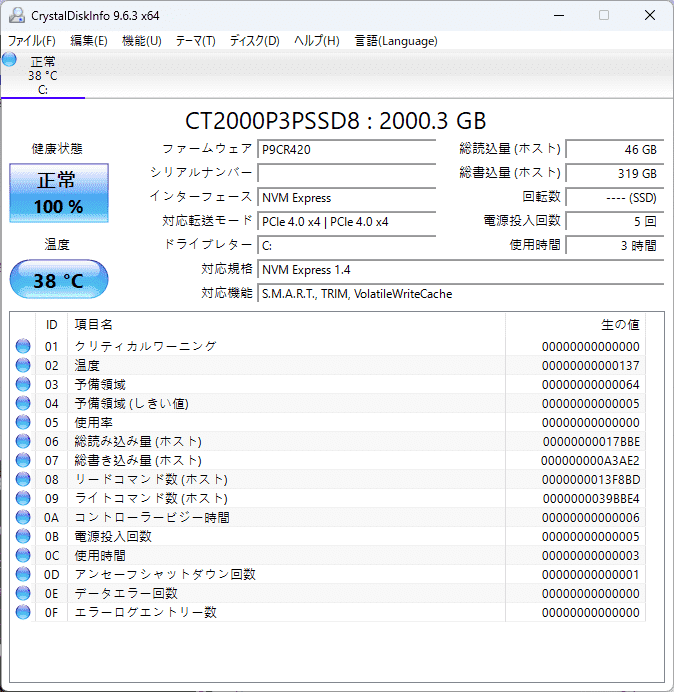Select raw value 00000000000006
Image resolution: width=674 pixels, height=692 pixels.
click(591, 518)
